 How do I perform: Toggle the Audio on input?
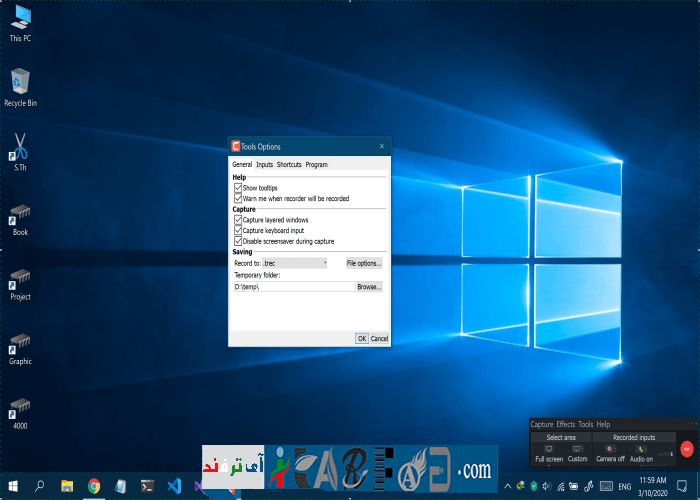point(641,453)
